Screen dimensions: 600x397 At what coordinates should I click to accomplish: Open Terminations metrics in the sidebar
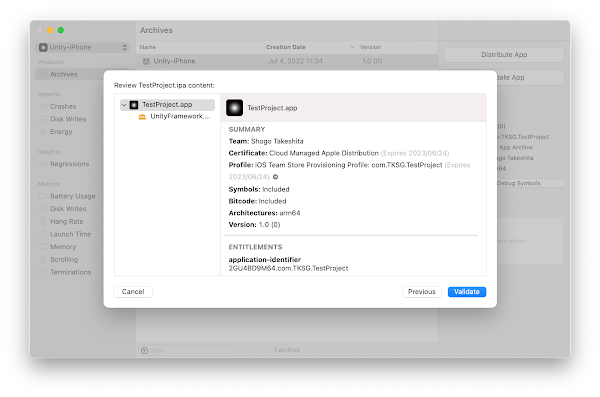(70, 272)
